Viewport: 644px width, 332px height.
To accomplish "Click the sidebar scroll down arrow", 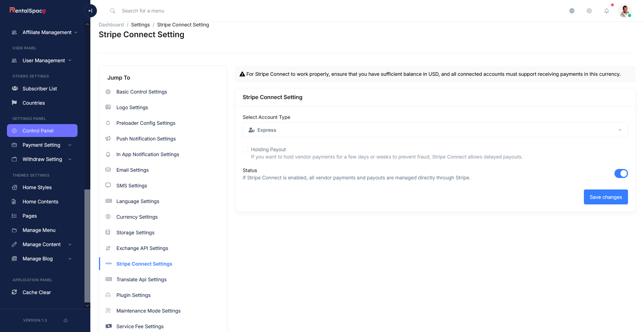I will 87,306.
